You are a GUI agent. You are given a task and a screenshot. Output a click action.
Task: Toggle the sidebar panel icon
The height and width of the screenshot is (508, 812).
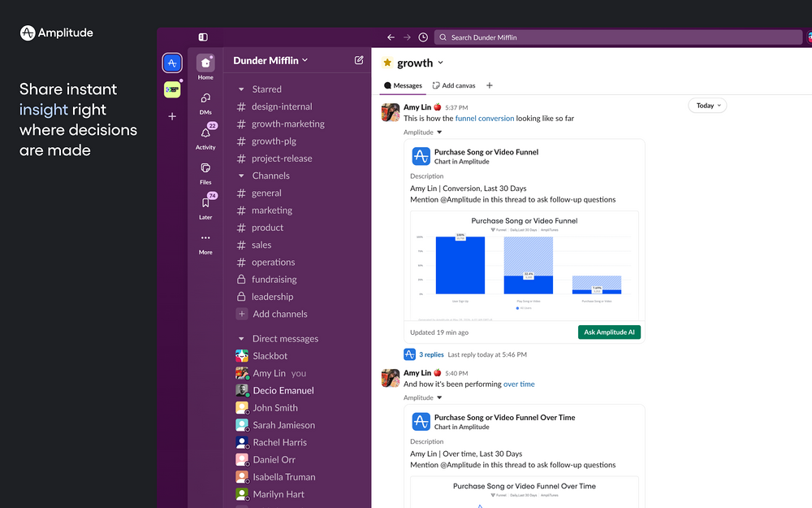click(203, 37)
